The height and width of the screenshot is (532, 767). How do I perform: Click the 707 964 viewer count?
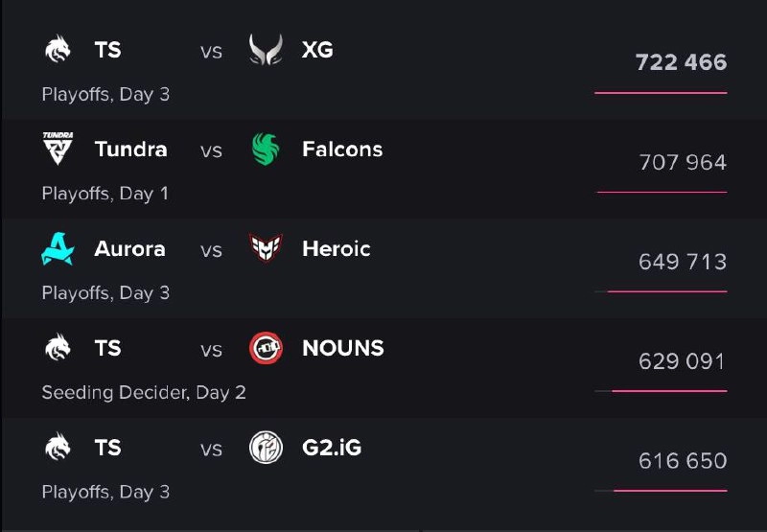[x=683, y=162]
